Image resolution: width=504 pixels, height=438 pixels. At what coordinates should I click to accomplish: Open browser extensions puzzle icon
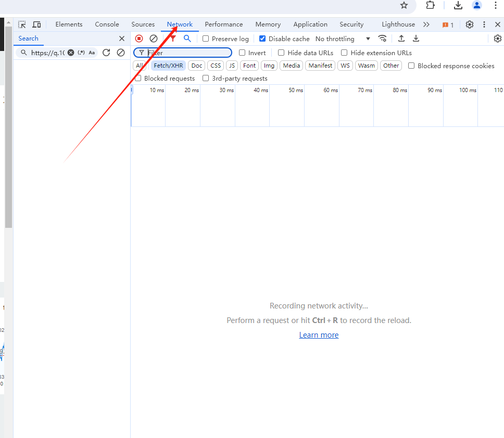click(430, 5)
